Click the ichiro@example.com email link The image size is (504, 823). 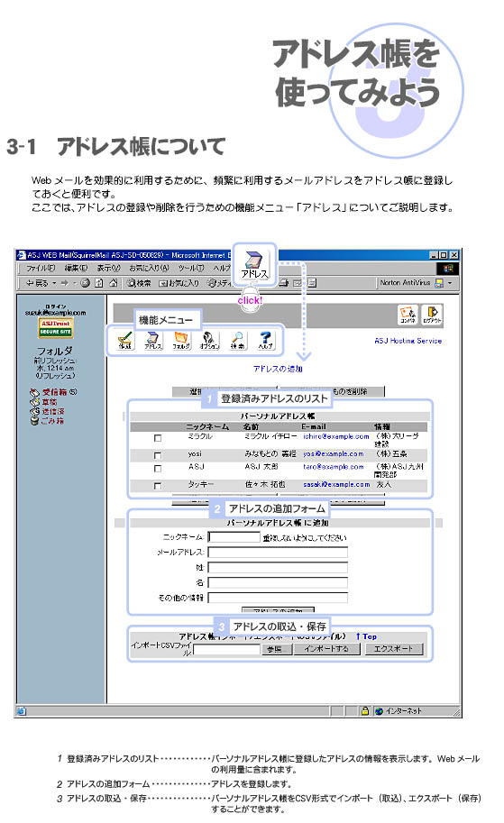336,436
